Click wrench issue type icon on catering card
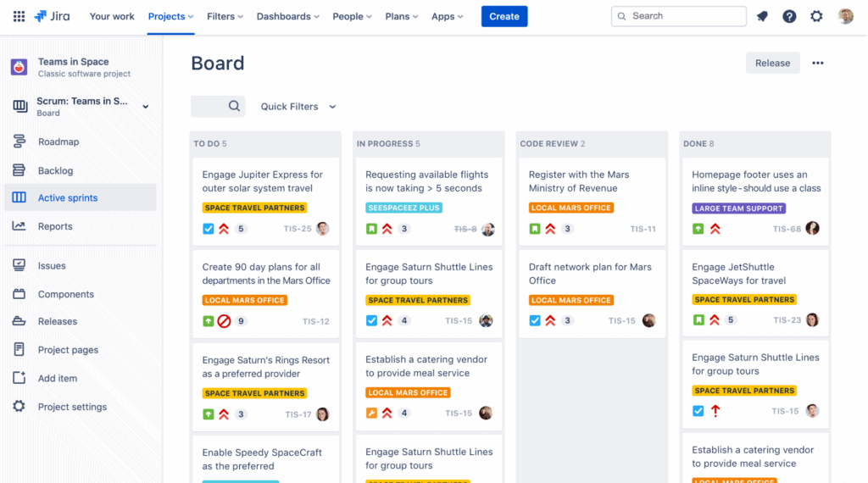Viewport: 868px width, 483px height. pyautogui.click(x=371, y=413)
